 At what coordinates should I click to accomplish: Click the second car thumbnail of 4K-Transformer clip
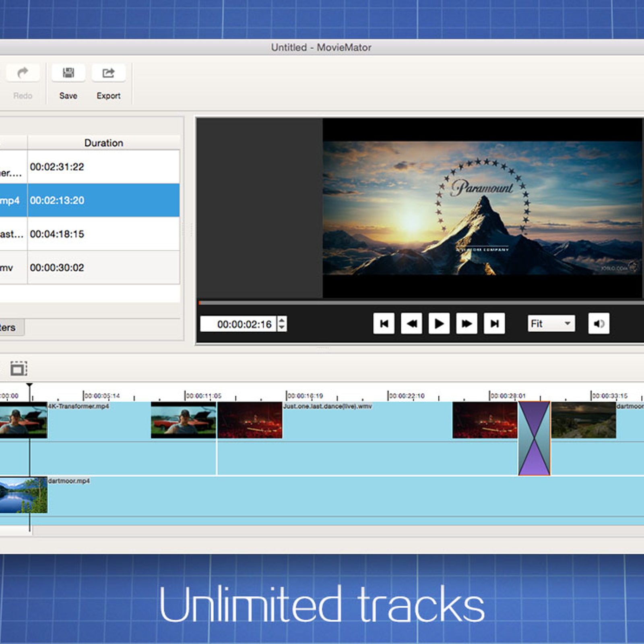pyautogui.click(x=184, y=420)
